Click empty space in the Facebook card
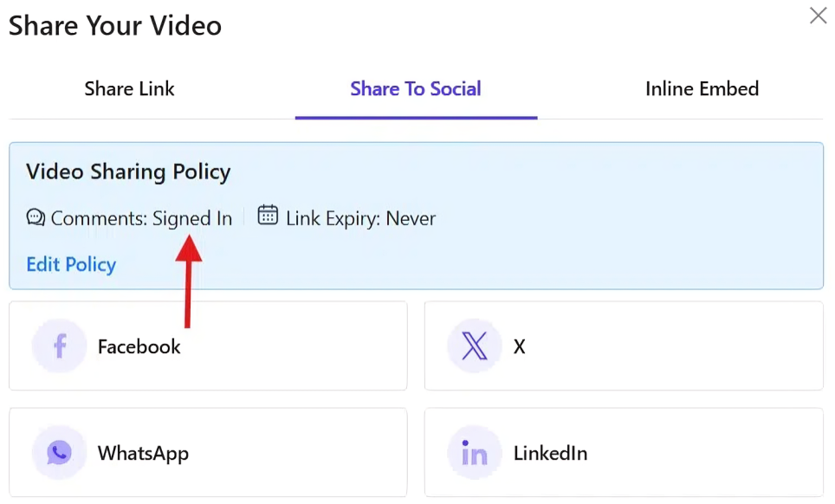The image size is (835, 504). coord(303,346)
